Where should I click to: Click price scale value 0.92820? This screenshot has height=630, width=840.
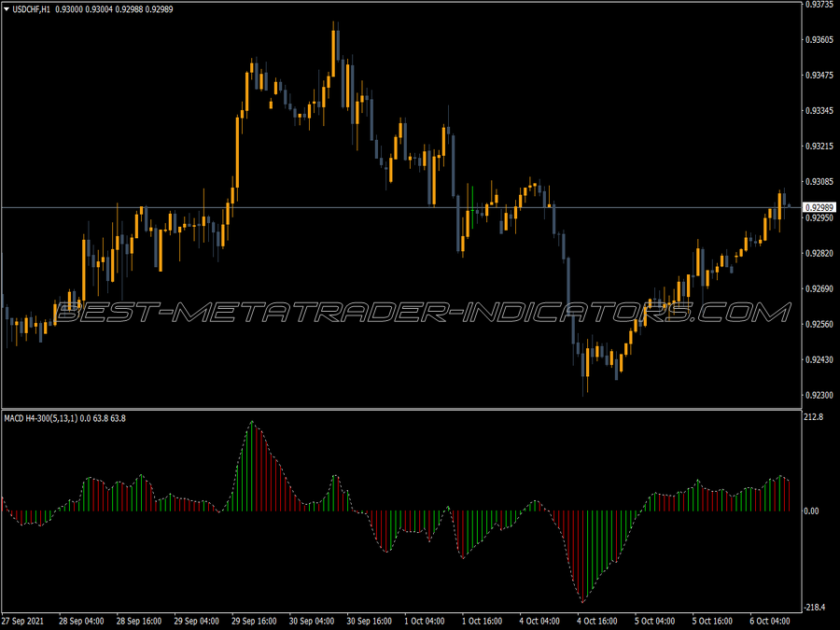point(819,253)
